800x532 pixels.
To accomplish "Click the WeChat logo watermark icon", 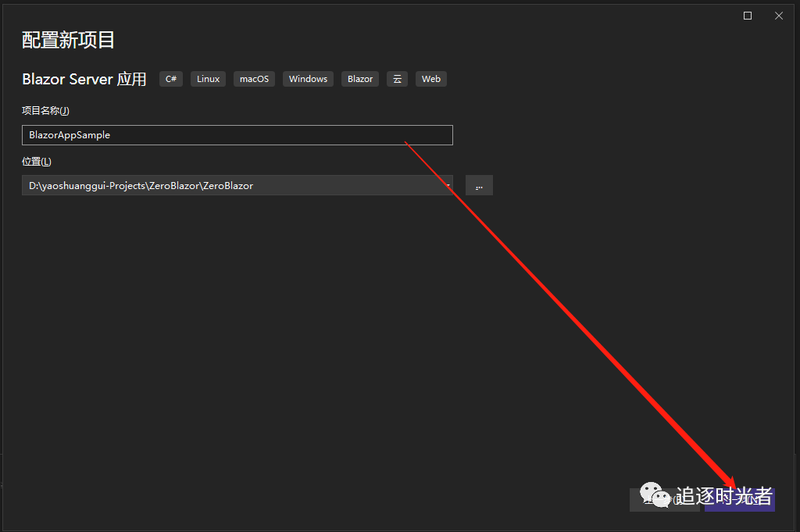I will [655, 495].
